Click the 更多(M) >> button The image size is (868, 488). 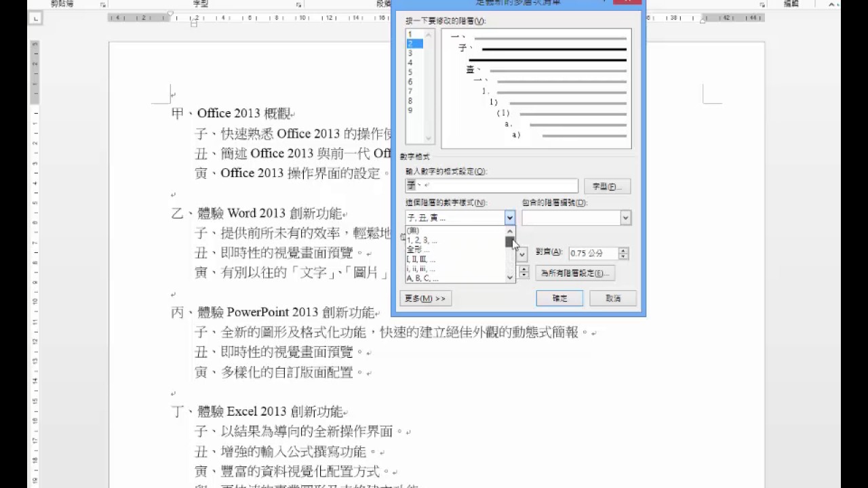coord(425,298)
